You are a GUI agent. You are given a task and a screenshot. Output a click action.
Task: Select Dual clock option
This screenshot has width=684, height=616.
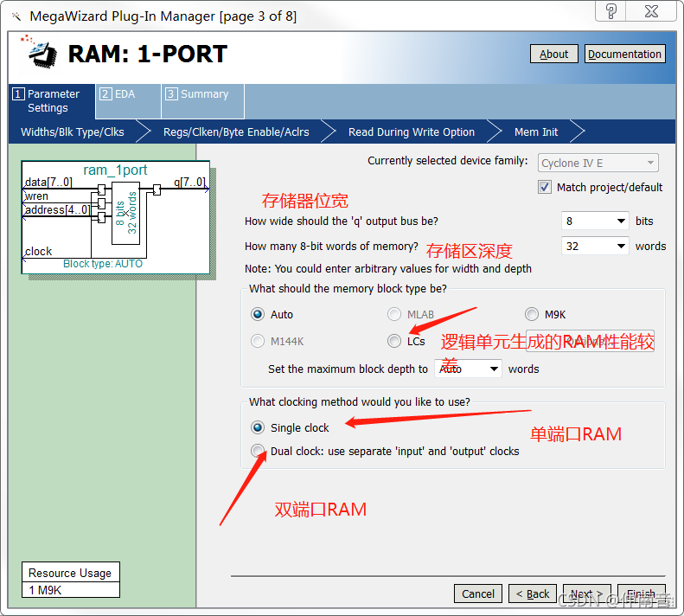258,451
